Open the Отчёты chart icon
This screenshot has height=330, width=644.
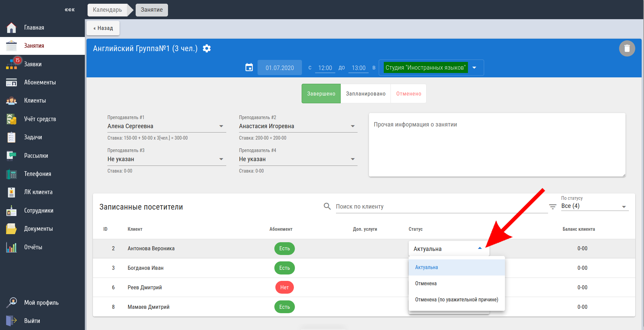11,247
